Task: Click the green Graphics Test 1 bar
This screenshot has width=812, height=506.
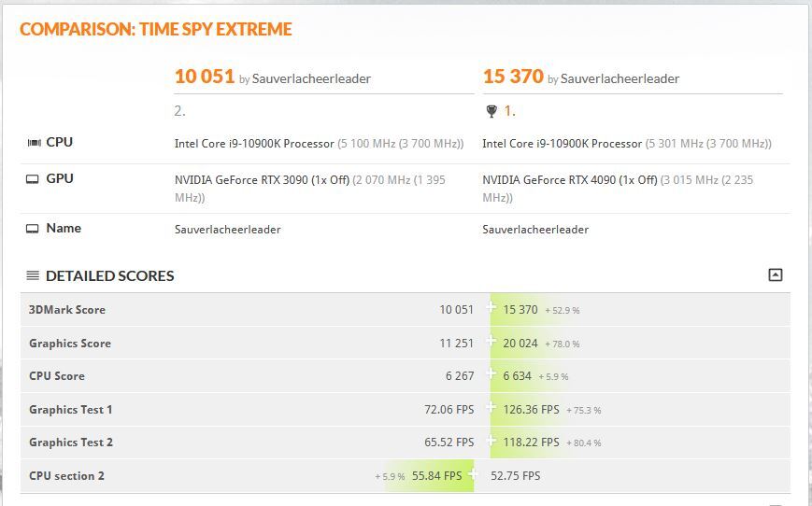Action: click(525, 409)
